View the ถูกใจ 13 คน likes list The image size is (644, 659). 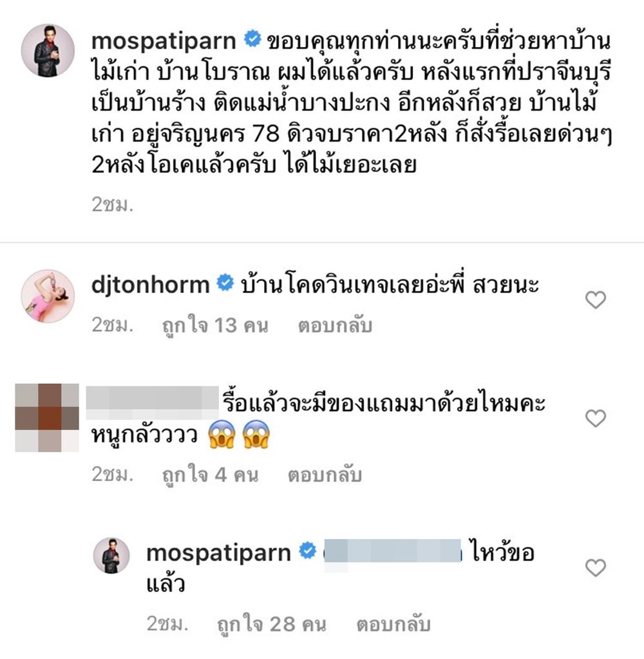[215, 326]
